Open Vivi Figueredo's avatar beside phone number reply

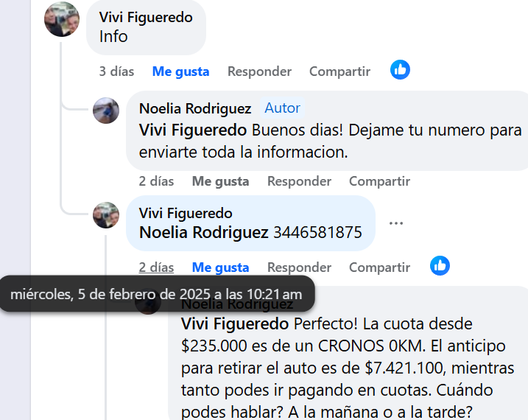[x=106, y=215]
